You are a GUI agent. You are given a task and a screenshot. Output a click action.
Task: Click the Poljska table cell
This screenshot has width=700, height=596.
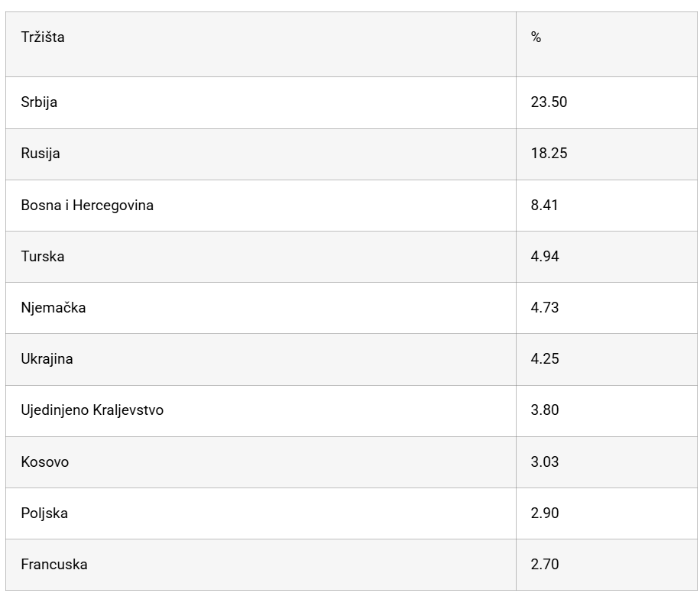[x=261, y=513]
